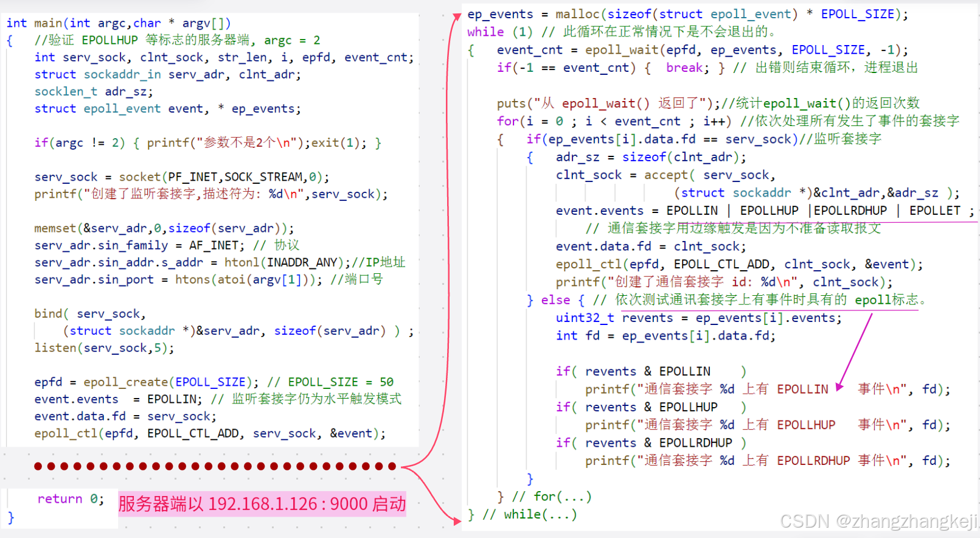Click the '} else {' line with comment
This screenshot has width=980, height=538.
pyautogui.click(x=727, y=300)
